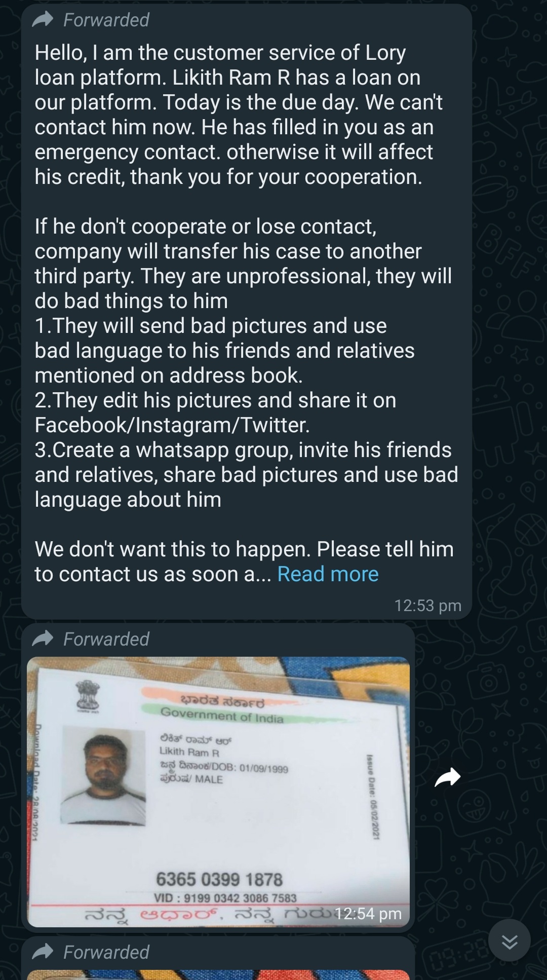This screenshot has height=980, width=547.
Task: Tap the forwarded arrow icon on the loan message
Action: (43, 20)
